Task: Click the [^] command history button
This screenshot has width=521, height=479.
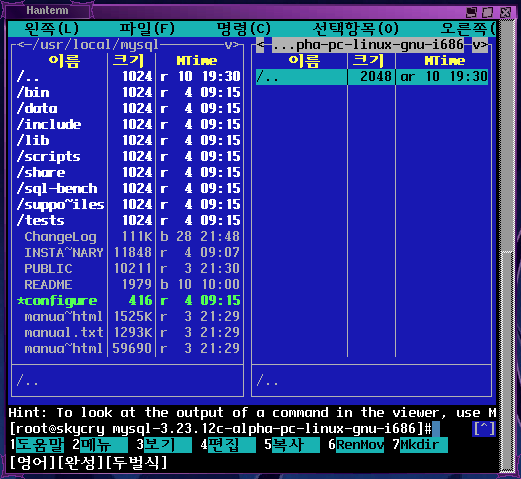Action: [x=484, y=429]
